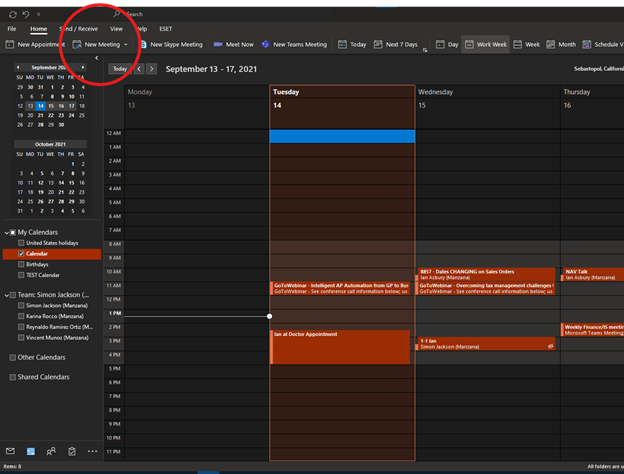Click Sebastopol, California weather location
The width and height of the screenshot is (624, 474).
point(599,69)
